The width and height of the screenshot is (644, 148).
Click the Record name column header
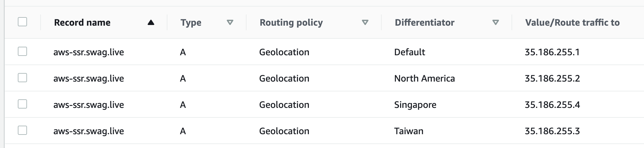tap(82, 22)
